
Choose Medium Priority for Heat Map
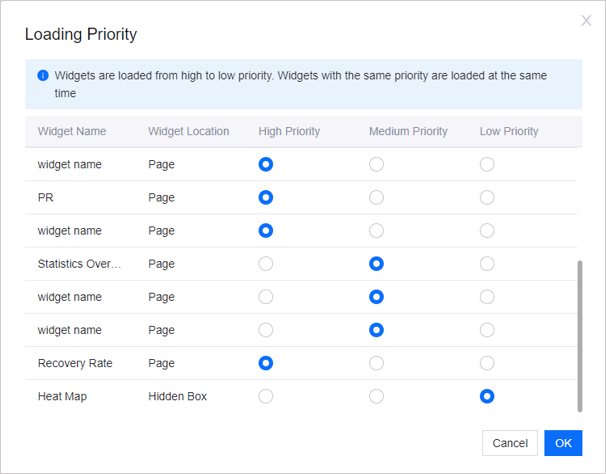(376, 396)
